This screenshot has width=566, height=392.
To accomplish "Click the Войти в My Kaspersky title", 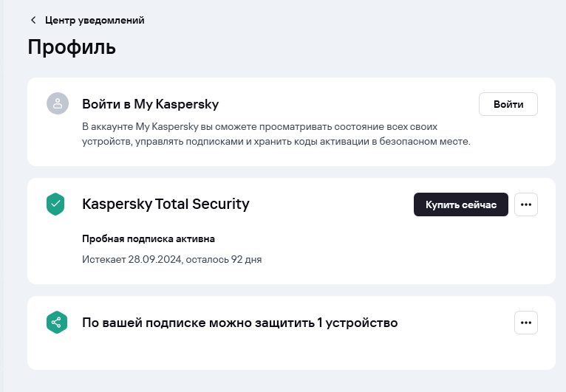I will tap(151, 104).
